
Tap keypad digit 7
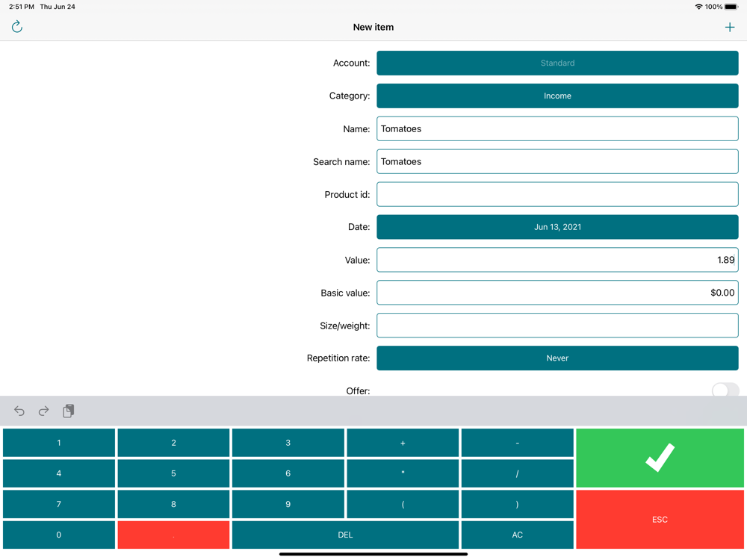tap(59, 504)
